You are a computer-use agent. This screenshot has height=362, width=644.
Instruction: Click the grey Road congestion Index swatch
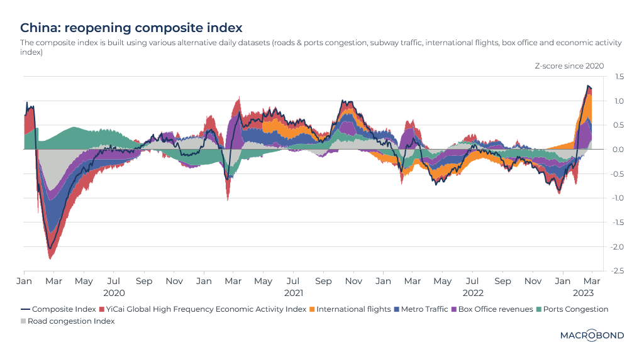[24, 321]
